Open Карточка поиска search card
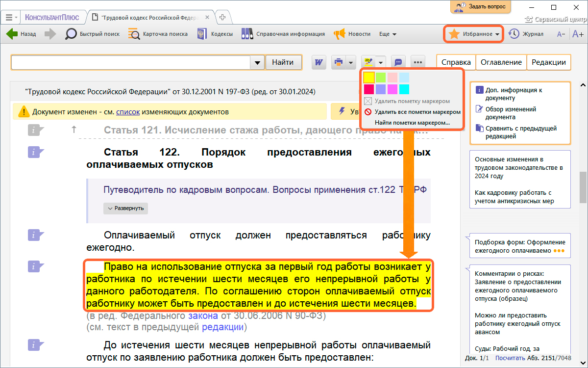 pos(158,34)
